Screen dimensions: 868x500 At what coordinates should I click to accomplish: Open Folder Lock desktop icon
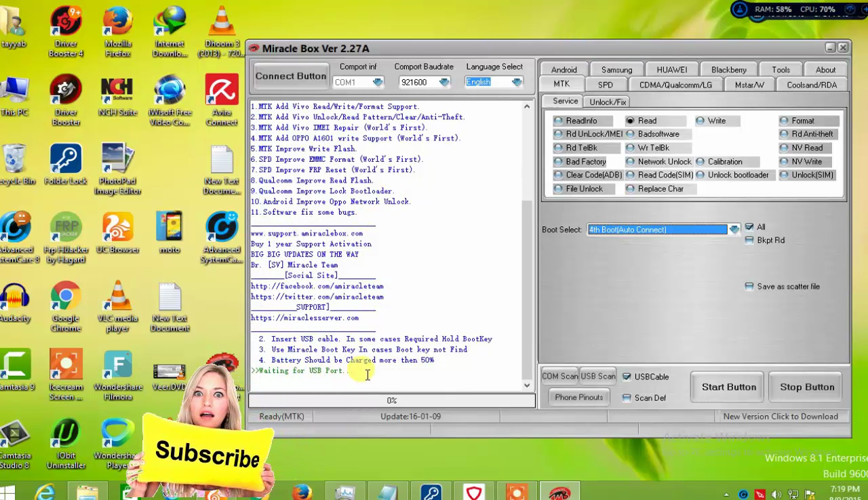tap(66, 165)
